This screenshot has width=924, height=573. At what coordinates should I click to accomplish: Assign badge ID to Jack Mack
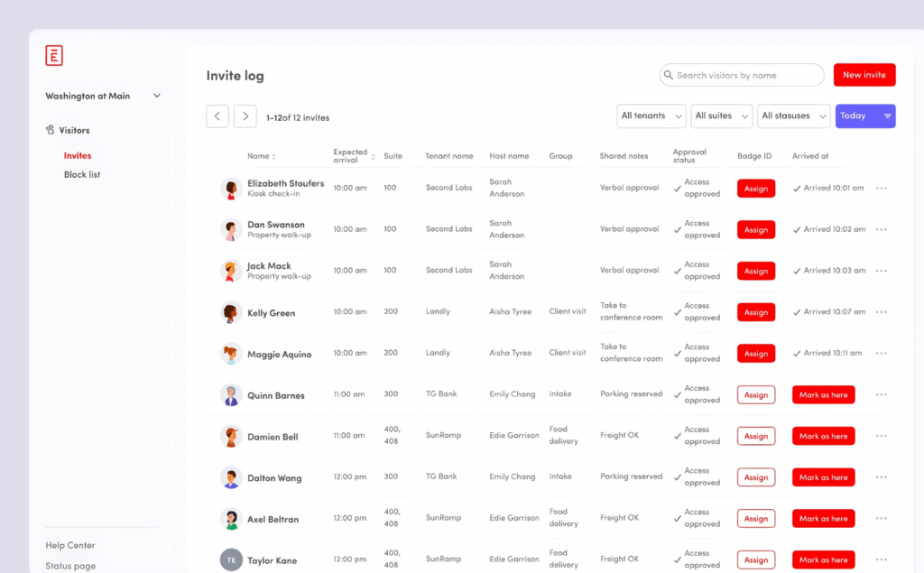coord(755,271)
